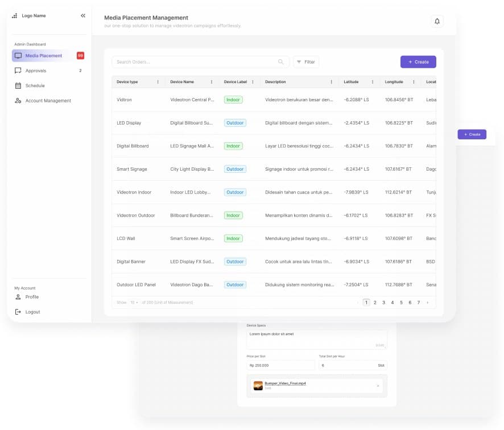504x430 pixels.
Task: Click the Media Placement monitor icon
Action: (18, 56)
